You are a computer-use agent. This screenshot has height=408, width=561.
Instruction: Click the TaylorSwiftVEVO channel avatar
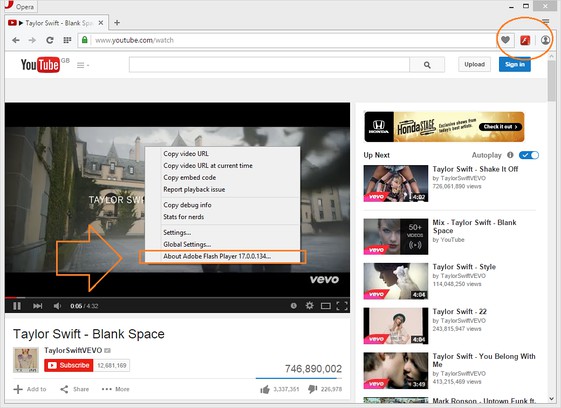click(x=26, y=360)
